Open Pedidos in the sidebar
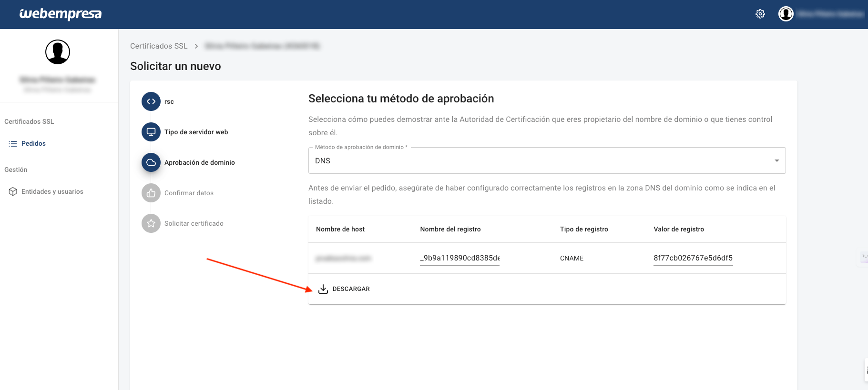This screenshot has height=390, width=868. (x=33, y=144)
